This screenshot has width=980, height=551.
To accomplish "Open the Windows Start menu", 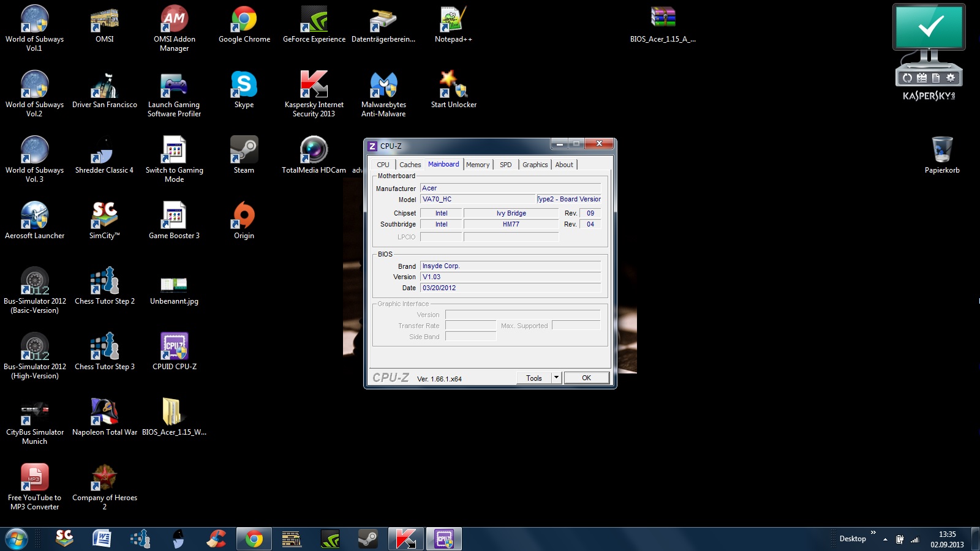I will tap(17, 539).
